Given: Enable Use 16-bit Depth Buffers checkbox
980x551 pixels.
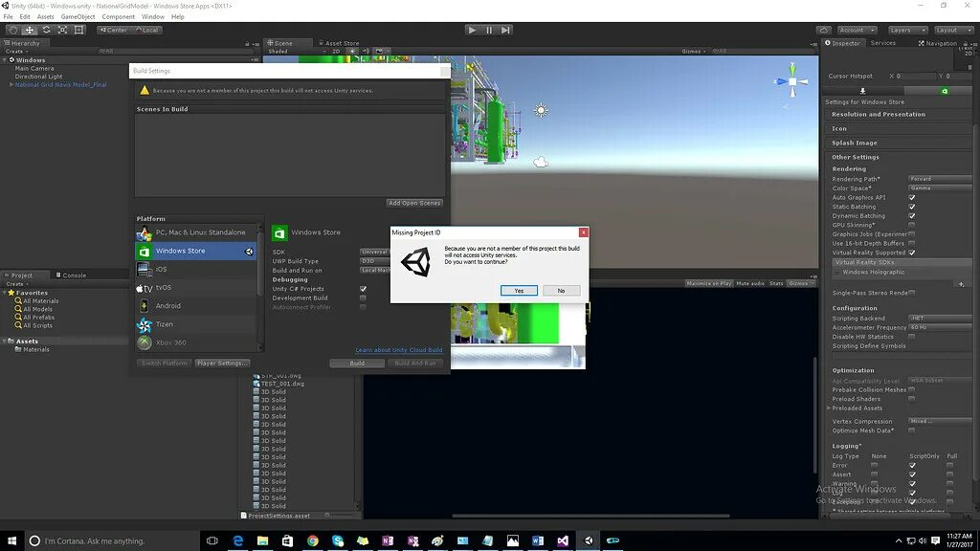Looking at the screenshot, I should (x=912, y=243).
